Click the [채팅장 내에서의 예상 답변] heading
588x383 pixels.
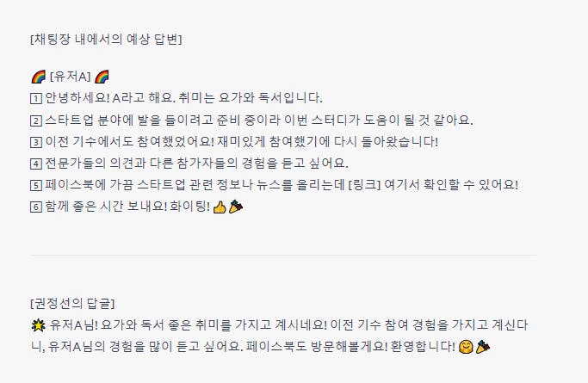[x=106, y=39]
